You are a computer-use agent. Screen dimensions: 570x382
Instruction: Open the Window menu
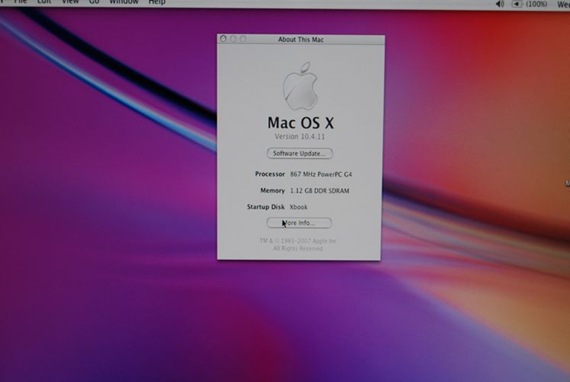coord(124,2)
